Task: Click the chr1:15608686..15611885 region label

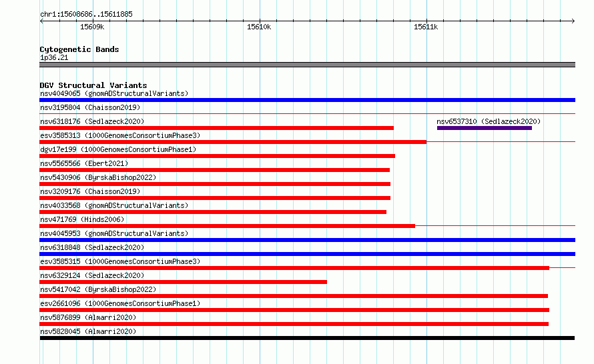Action: [x=86, y=15]
